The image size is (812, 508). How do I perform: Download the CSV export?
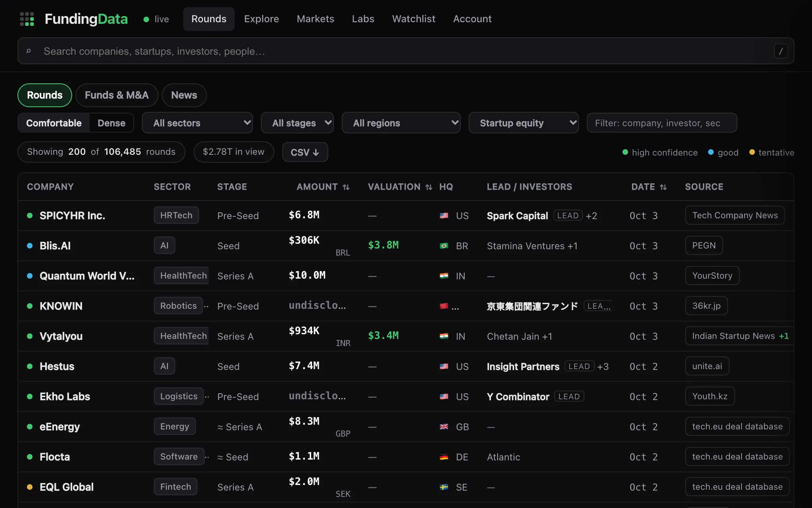click(x=305, y=152)
